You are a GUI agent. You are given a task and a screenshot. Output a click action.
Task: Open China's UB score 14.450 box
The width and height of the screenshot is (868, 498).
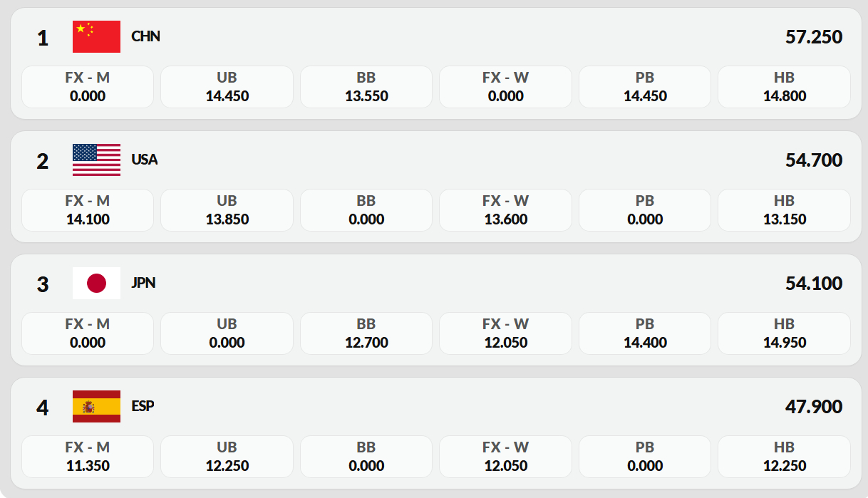click(x=227, y=87)
